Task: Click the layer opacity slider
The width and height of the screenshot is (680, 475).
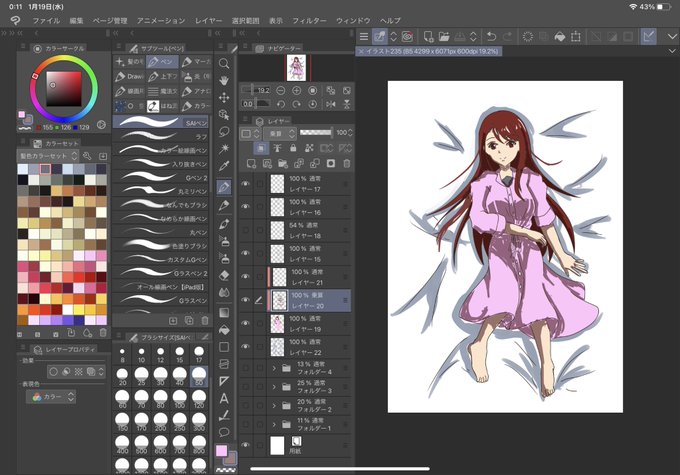Action: pyautogui.click(x=316, y=132)
